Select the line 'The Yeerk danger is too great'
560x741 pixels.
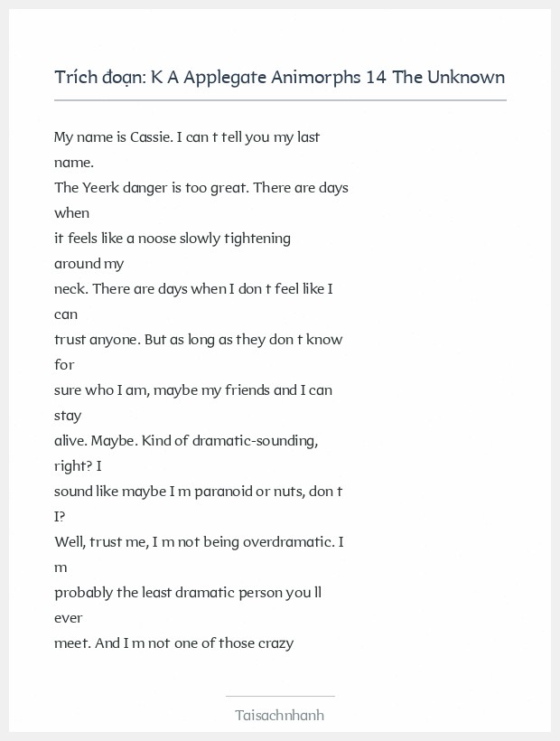[201, 188]
